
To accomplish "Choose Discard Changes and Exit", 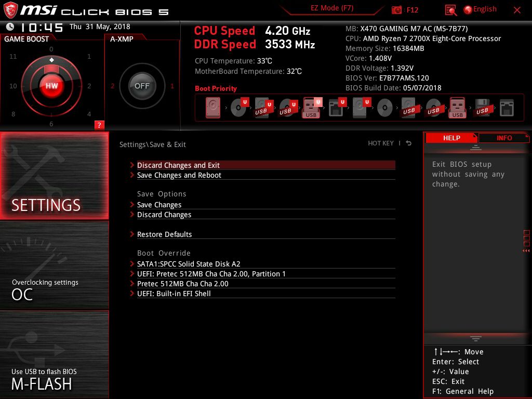I will coord(266,165).
